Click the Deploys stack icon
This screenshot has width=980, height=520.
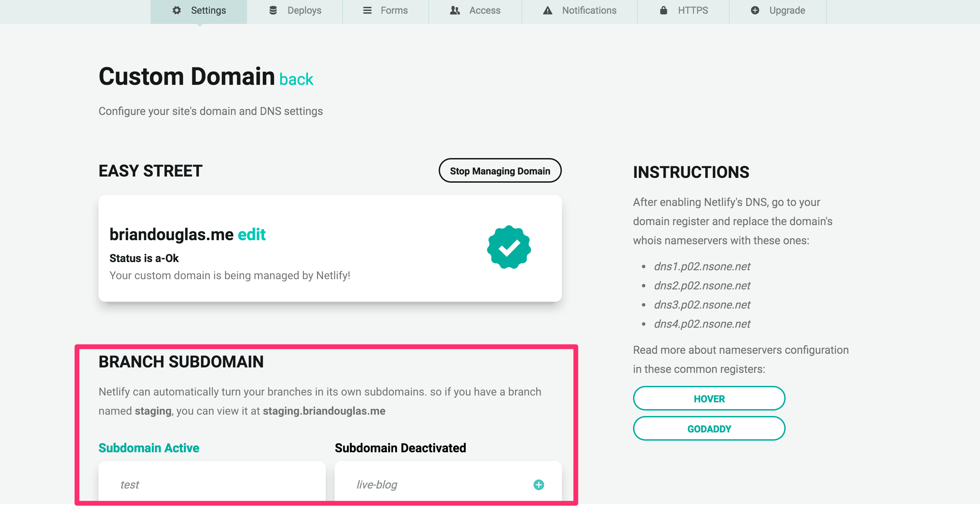[272, 10]
